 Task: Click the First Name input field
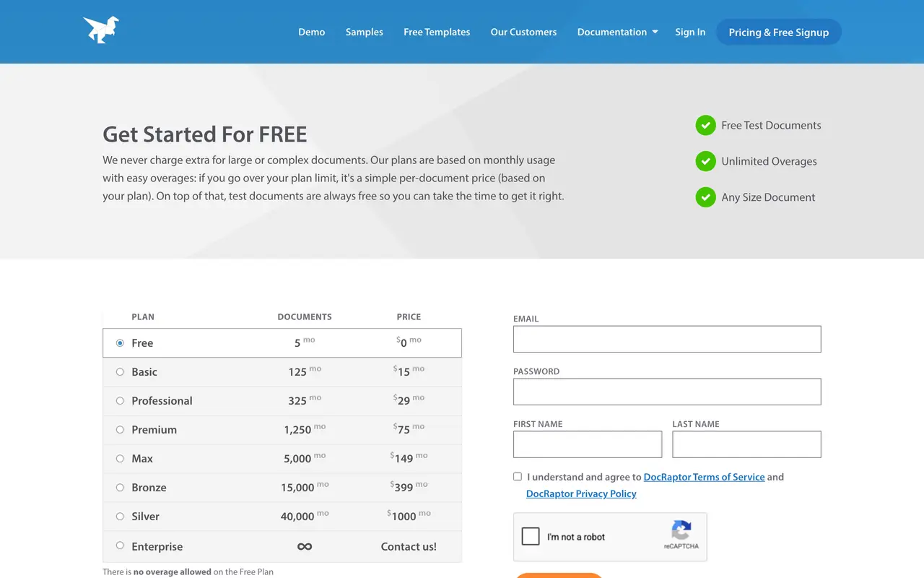click(x=588, y=444)
